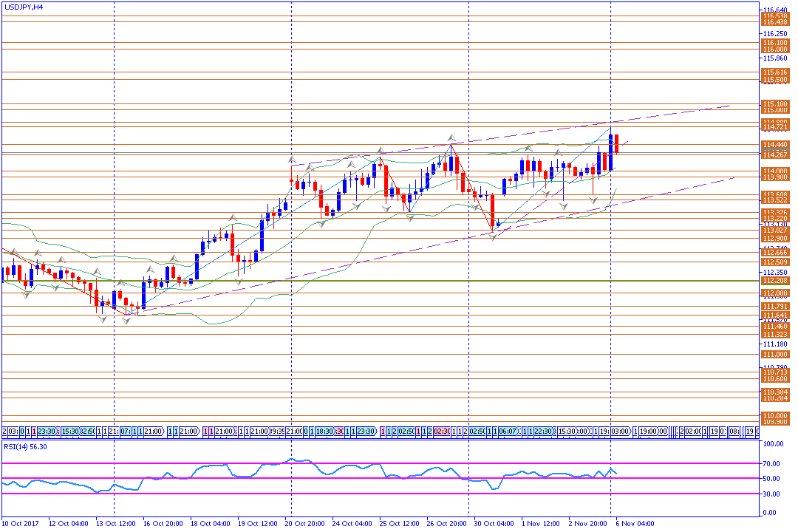Click the 113.522 price level label
Screen dimensions: 798x532
click(774, 200)
